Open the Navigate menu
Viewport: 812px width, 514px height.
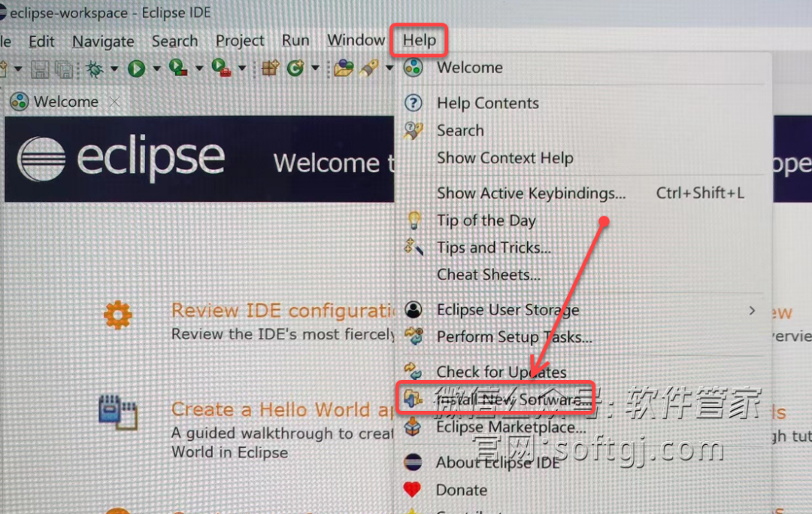(103, 41)
